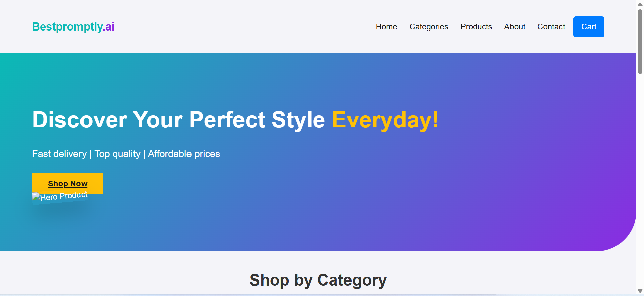Open the About page link

pyautogui.click(x=515, y=27)
